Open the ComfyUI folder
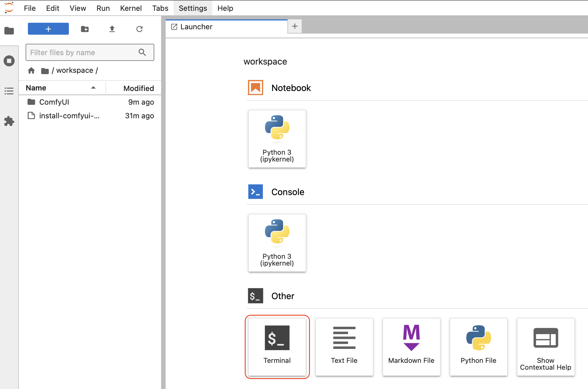 pos(54,102)
